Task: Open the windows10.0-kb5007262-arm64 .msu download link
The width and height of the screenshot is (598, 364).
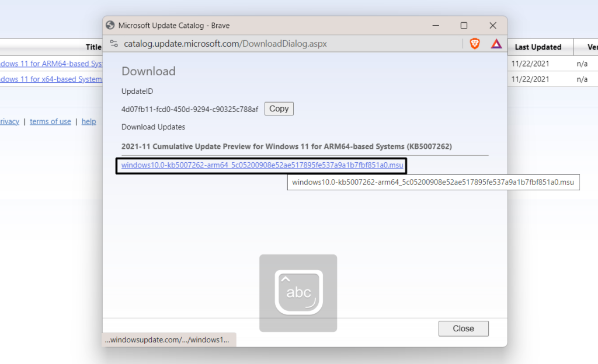Action: click(x=262, y=165)
